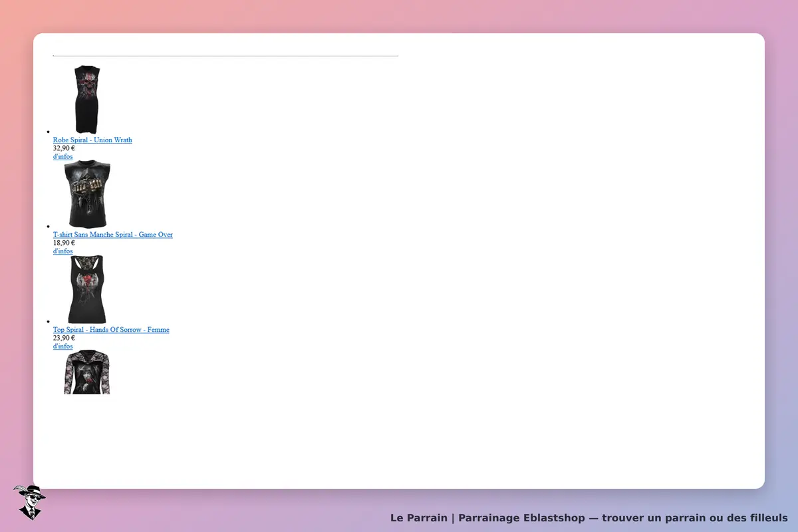Click the Hands Of Sorrow top image
Viewport: 798px width, 532px height.
coord(87,289)
